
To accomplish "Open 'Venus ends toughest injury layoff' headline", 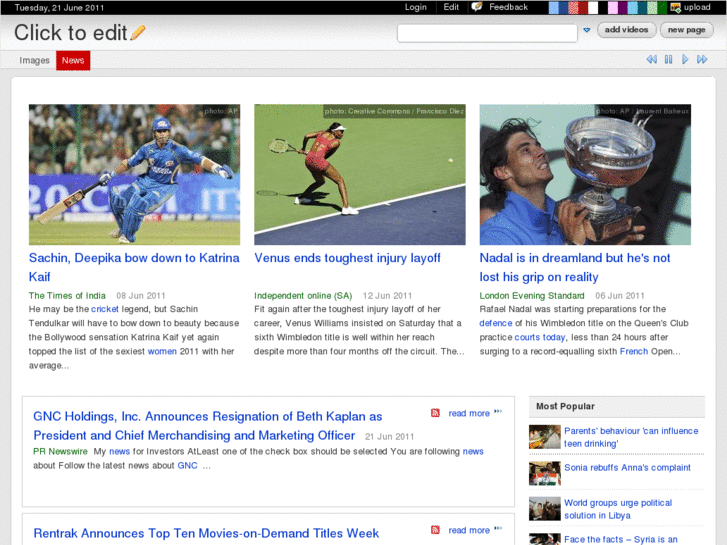I will pyautogui.click(x=347, y=258).
